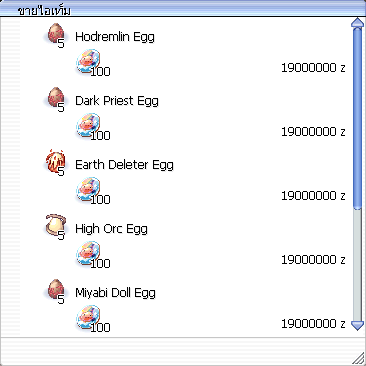The width and height of the screenshot is (366, 366).
Task: Select the Hodremlin Egg name text
Action: point(115,37)
